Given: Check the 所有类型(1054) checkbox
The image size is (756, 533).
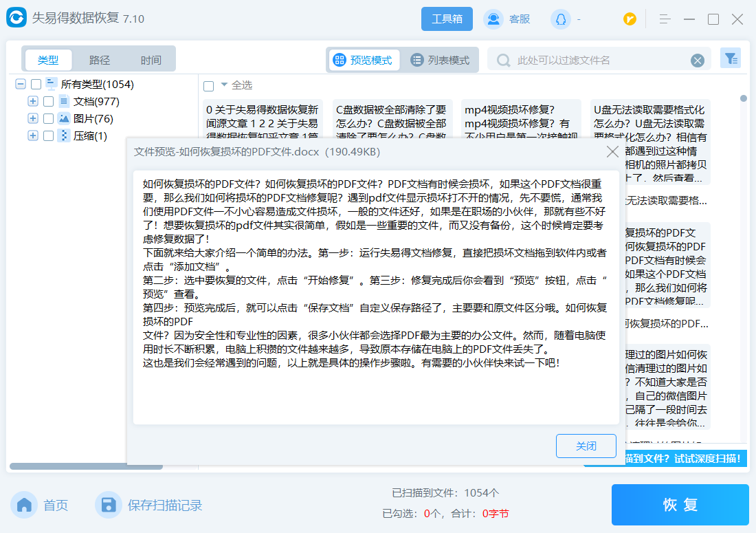Looking at the screenshot, I should (36, 85).
